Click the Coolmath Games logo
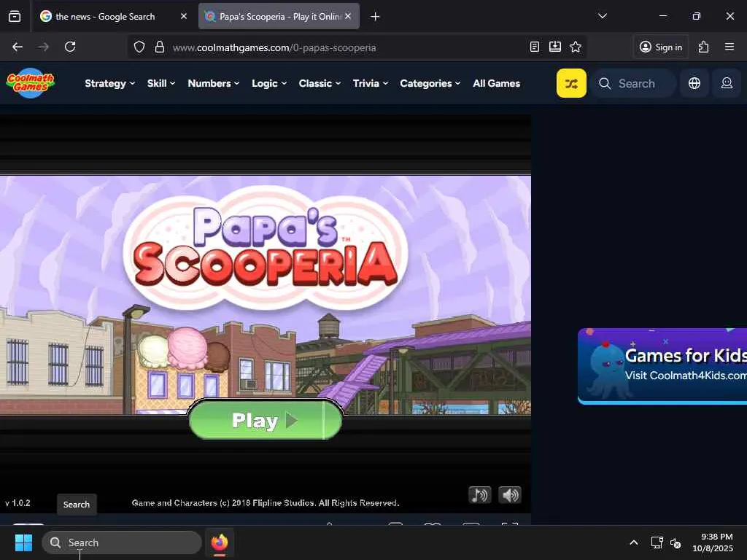 coord(31,83)
